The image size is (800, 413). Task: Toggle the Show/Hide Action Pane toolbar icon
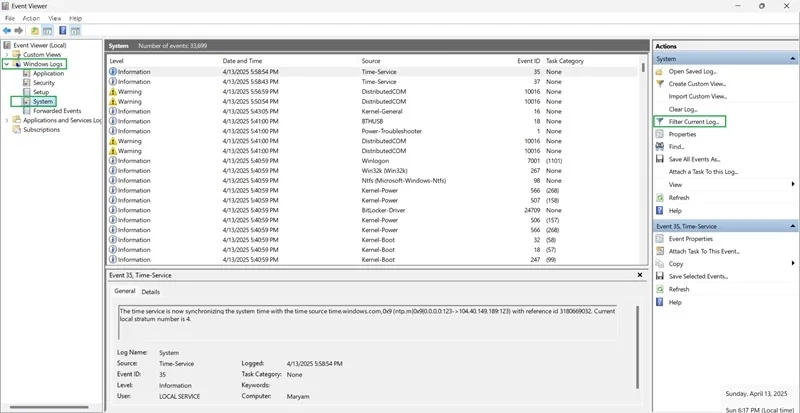(76, 31)
